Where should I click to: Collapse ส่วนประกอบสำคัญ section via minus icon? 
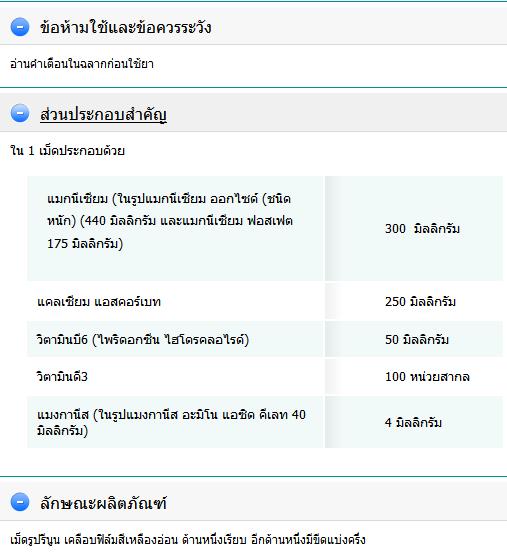(20, 113)
